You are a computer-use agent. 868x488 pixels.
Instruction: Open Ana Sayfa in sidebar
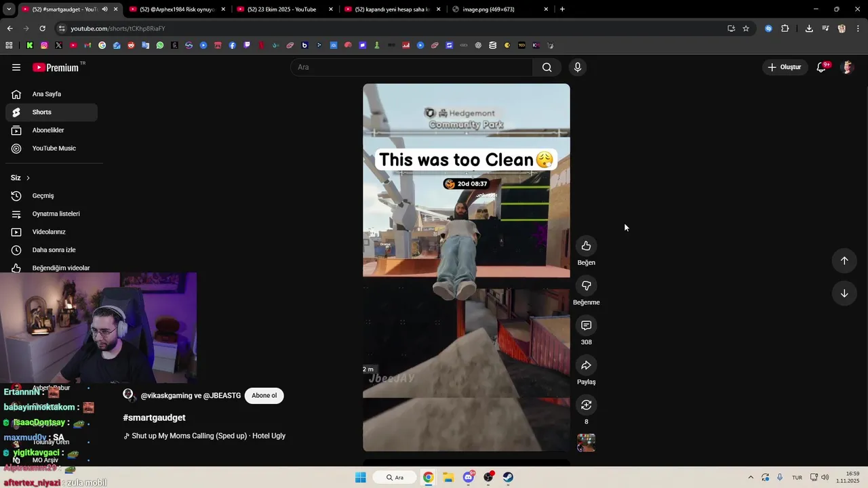52,94
